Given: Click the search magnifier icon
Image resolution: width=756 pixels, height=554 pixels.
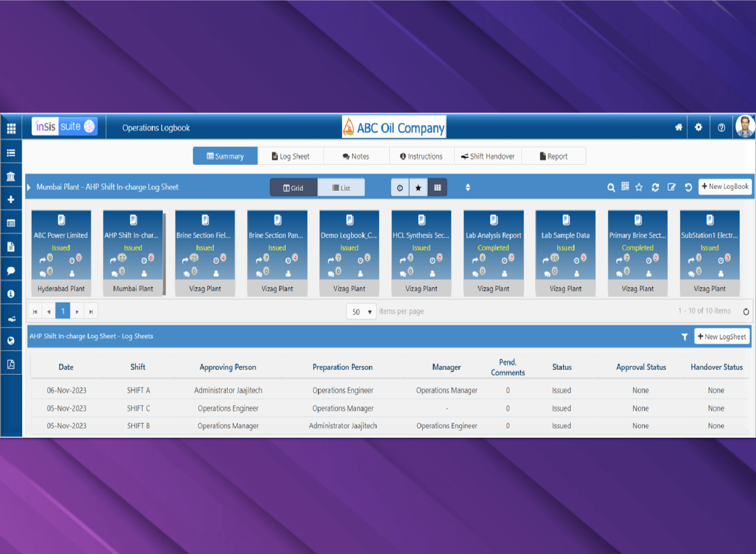Looking at the screenshot, I should pyautogui.click(x=611, y=187).
